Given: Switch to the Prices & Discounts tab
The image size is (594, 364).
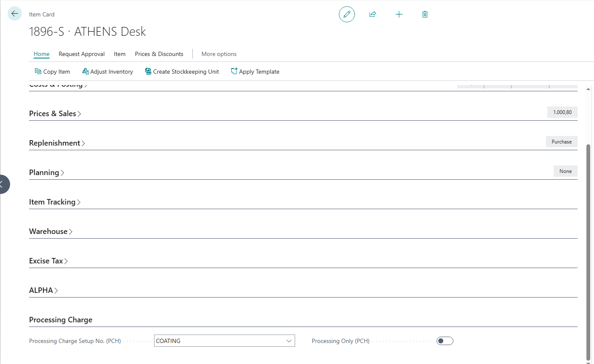Looking at the screenshot, I should pos(159,54).
